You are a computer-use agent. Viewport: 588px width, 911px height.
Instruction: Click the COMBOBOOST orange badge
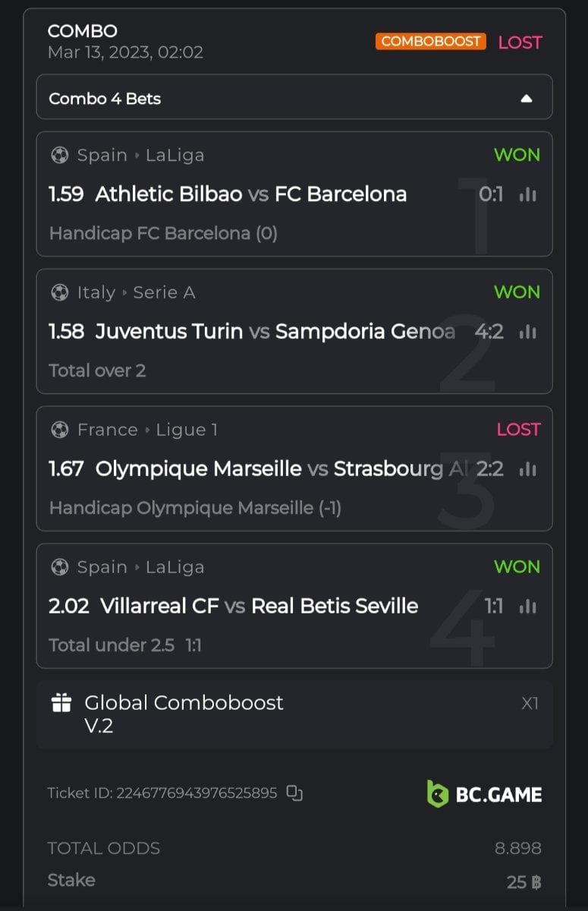coord(430,41)
